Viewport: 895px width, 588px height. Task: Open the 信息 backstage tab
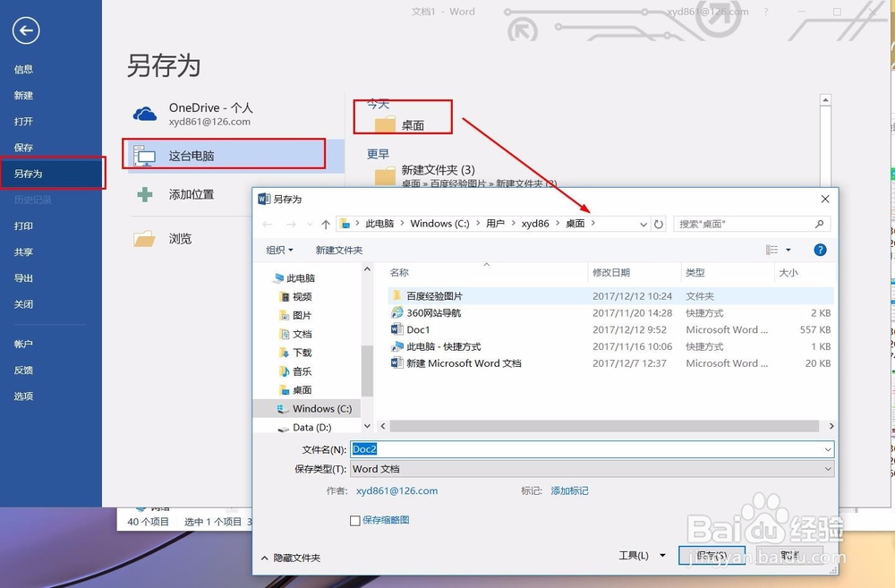pos(23,69)
